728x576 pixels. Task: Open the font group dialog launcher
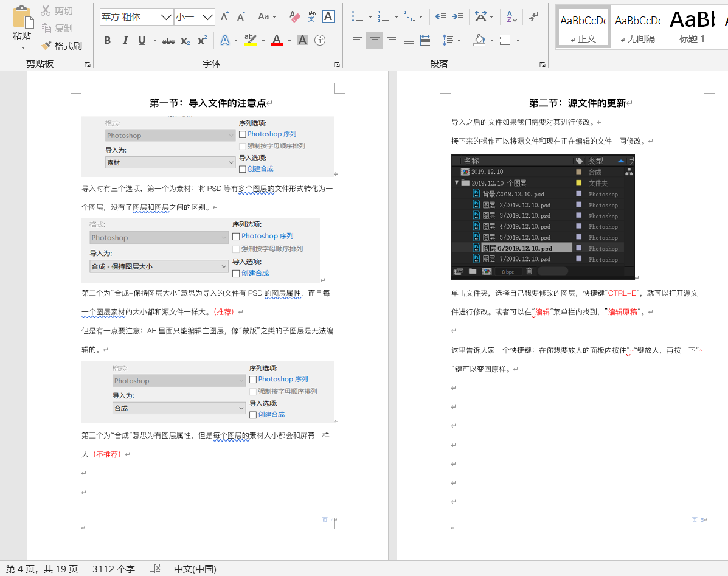click(337, 64)
